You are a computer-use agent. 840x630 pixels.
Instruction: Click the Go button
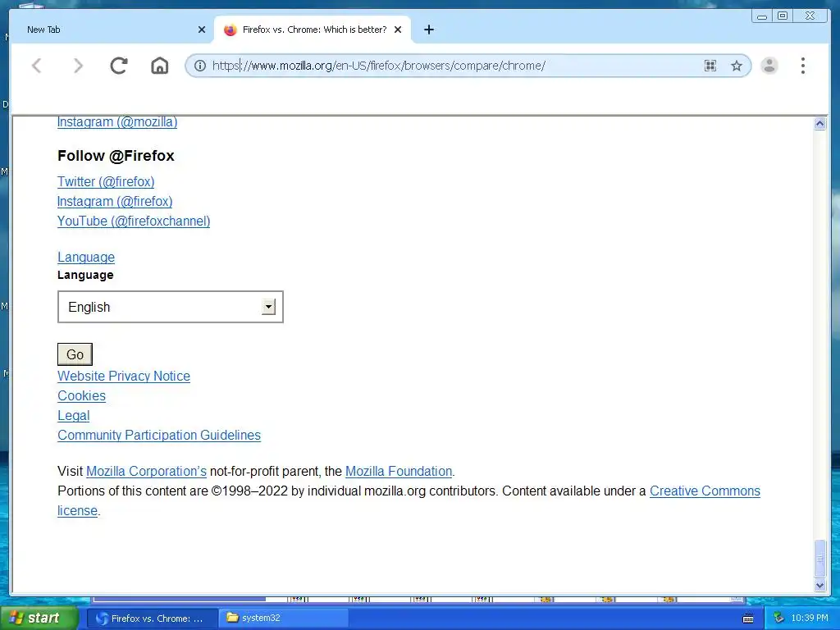[x=75, y=354]
